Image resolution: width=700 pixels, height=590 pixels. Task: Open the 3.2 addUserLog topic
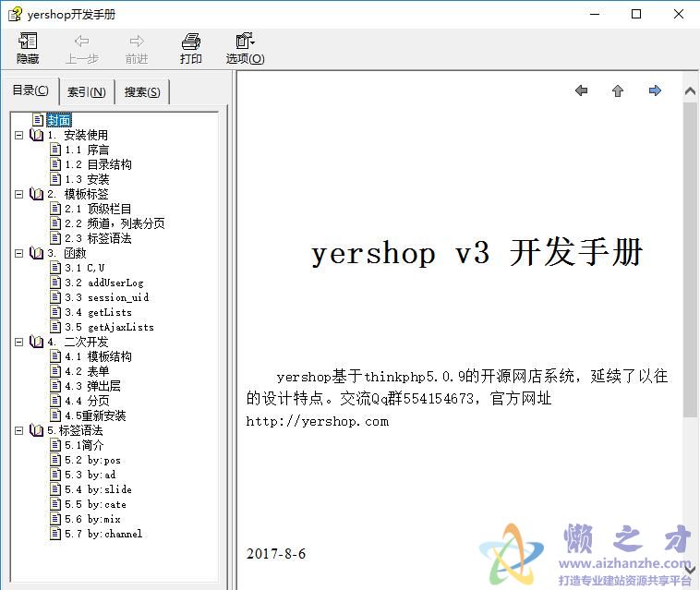click(104, 283)
